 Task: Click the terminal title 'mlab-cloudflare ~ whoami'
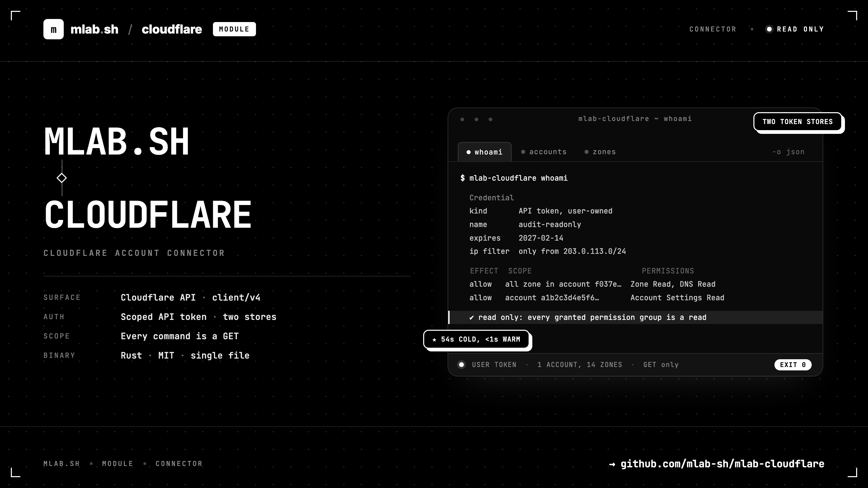pos(635,119)
